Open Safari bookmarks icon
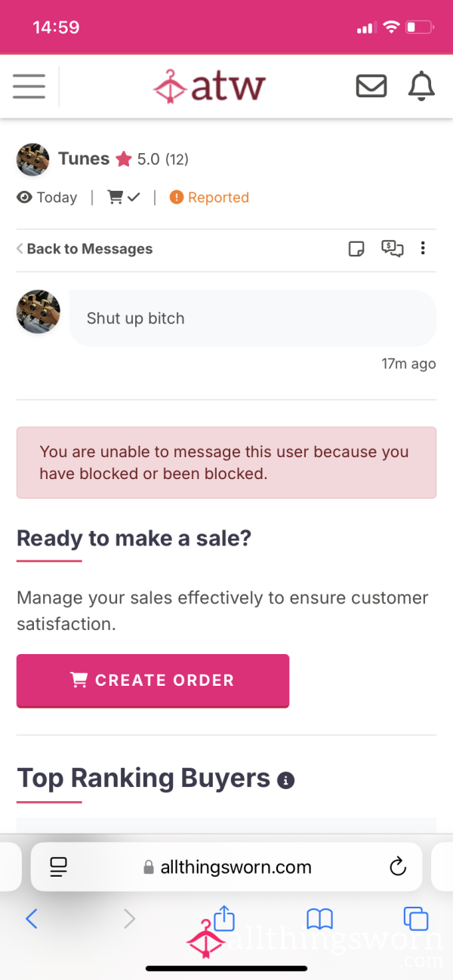 320,919
